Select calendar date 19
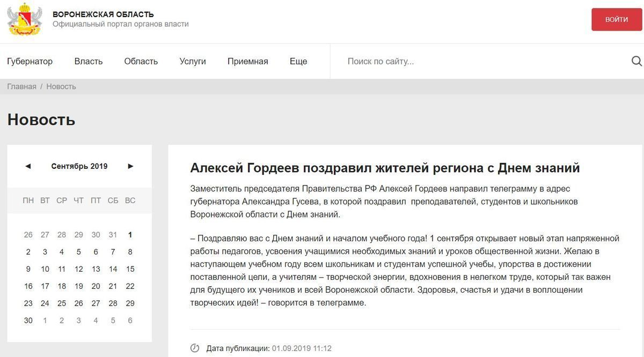This screenshot has height=357, width=644. coord(79,286)
